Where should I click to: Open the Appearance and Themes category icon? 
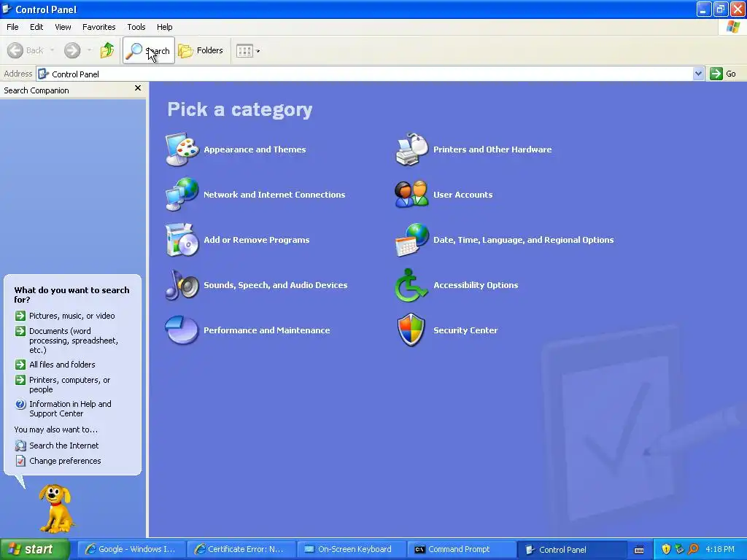[182, 149]
